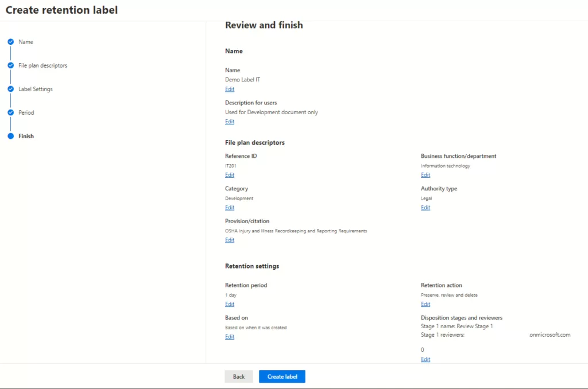Open the File plan descriptors step
This screenshot has width=588, height=389.
coord(42,65)
